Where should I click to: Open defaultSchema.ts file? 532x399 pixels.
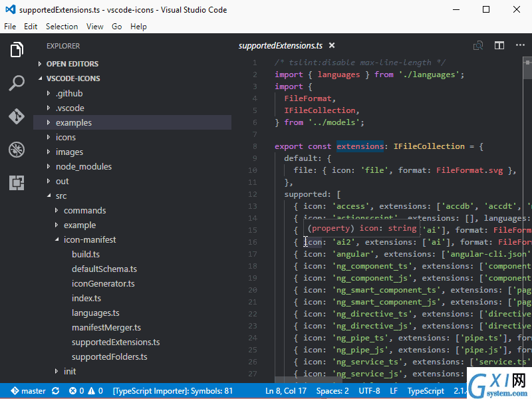(x=104, y=269)
